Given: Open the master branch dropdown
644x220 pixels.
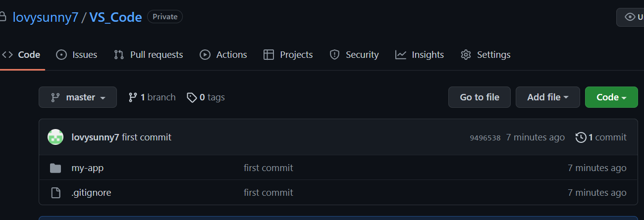Looking at the screenshot, I should tap(78, 97).
